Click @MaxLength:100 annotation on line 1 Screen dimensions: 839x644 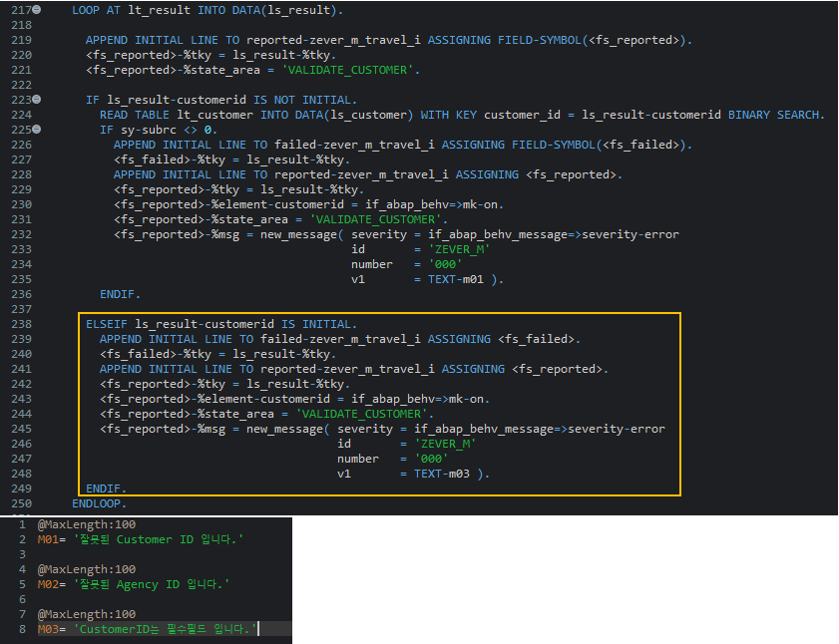[x=86, y=524]
